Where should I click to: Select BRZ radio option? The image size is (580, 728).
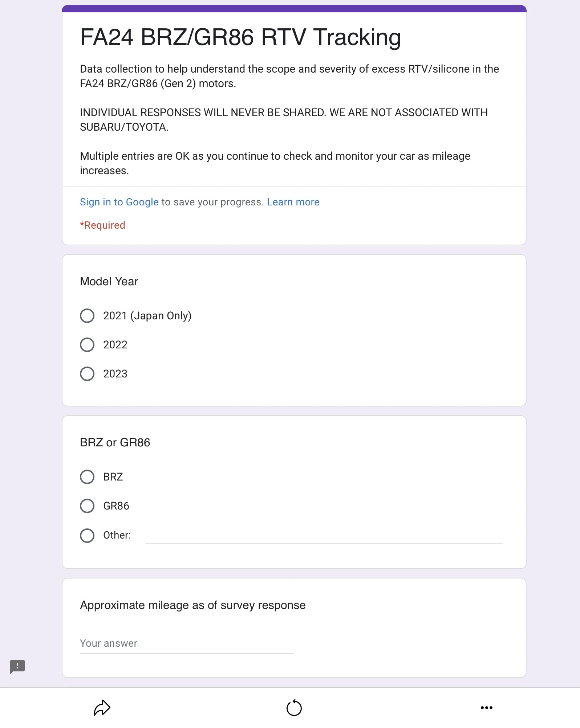[x=87, y=477]
